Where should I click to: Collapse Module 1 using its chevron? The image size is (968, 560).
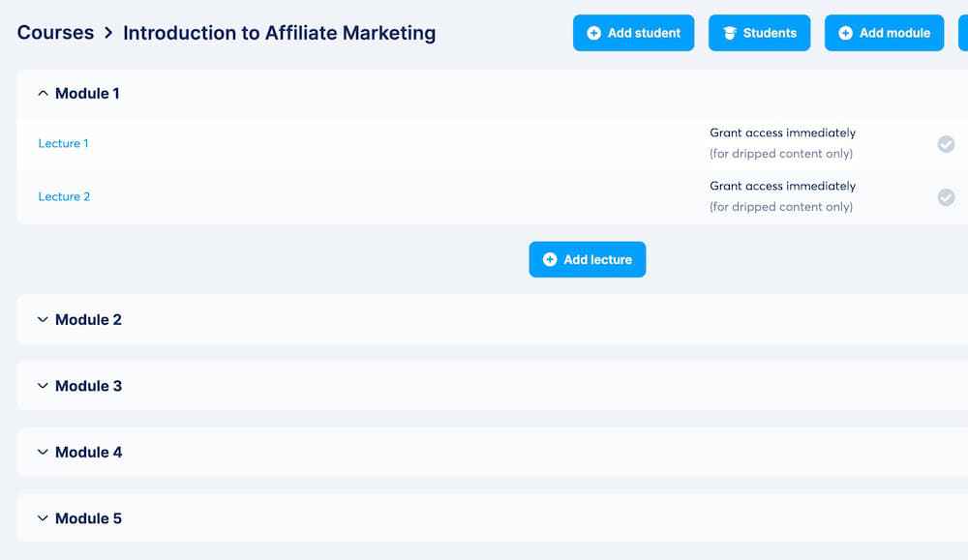(43, 93)
